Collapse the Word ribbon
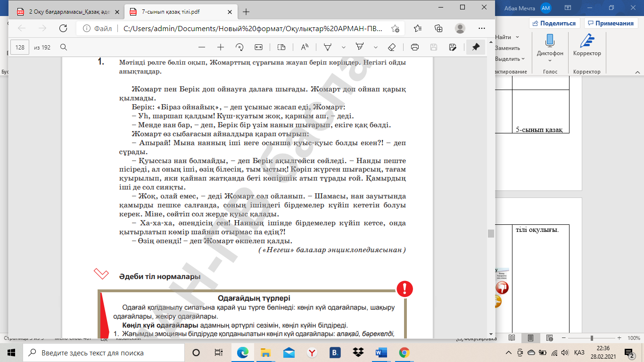 (x=637, y=72)
